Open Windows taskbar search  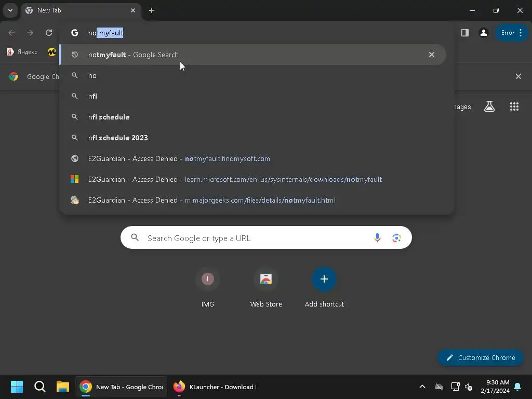coord(39,387)
